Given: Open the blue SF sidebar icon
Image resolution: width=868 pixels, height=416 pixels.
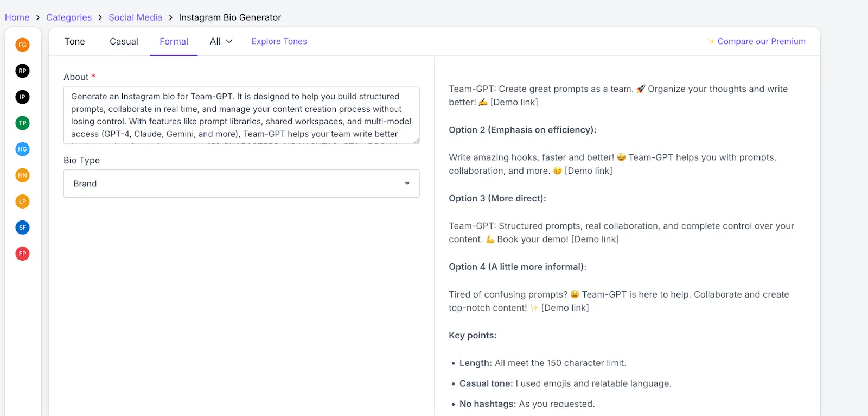Looking at the screenshot, I should [22, 227].
